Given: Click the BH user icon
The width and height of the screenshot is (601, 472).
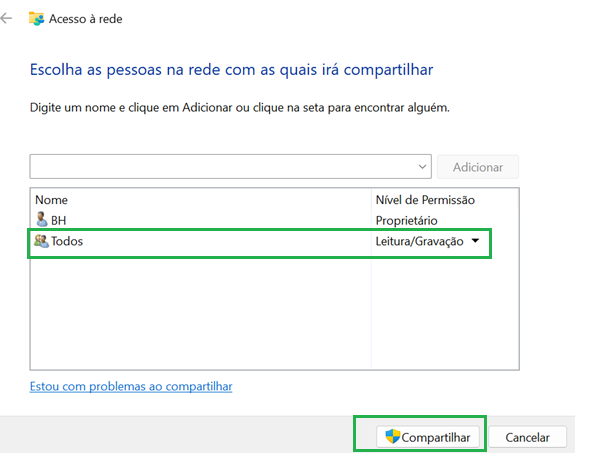Looking at the screenshot, I should 41,220.
